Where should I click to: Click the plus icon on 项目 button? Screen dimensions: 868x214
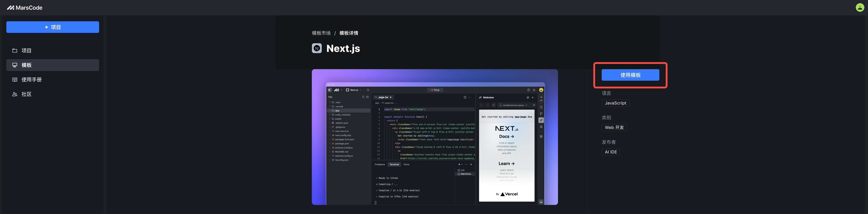pyautogui.click(x=47, y=27)
